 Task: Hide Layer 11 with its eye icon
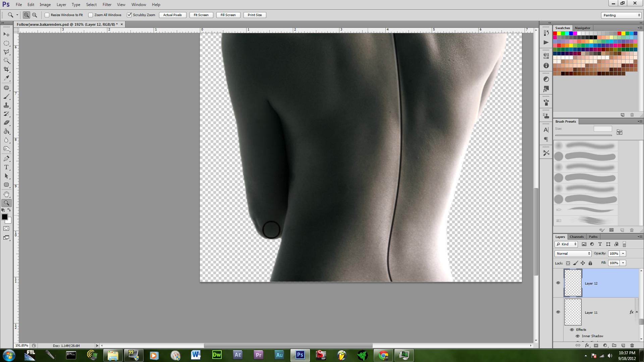click(558, 312)
